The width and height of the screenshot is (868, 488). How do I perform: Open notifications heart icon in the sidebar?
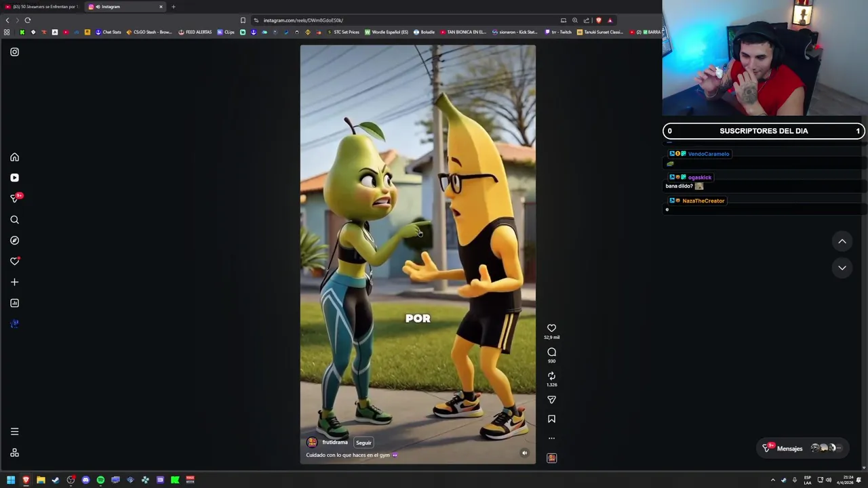click(x=14, y=261)
